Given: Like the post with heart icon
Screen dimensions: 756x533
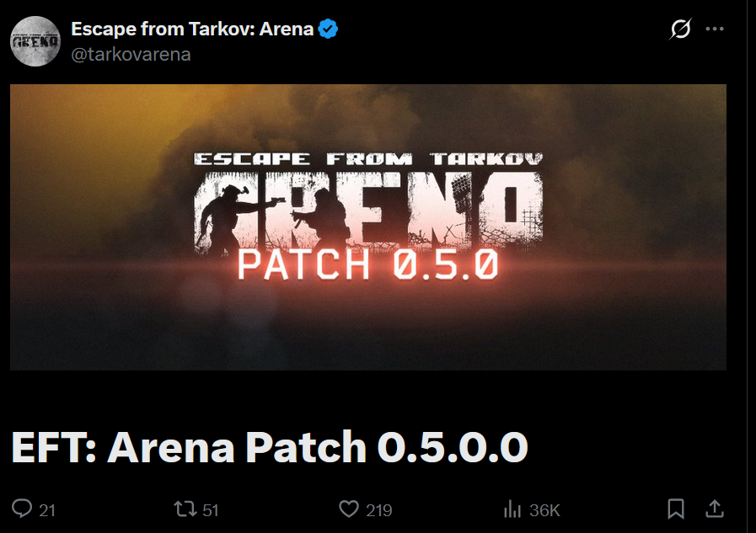Looking at the screenshot, I should (349, 509).
